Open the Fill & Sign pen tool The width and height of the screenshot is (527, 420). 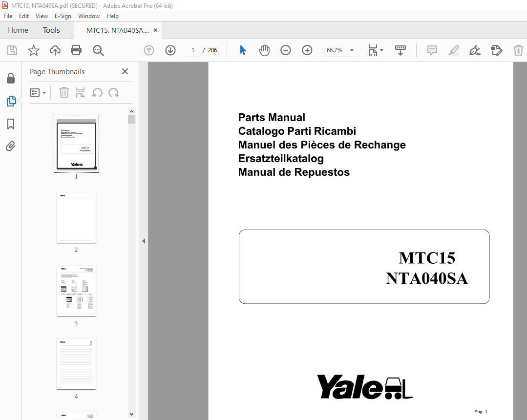click(475, 50)
